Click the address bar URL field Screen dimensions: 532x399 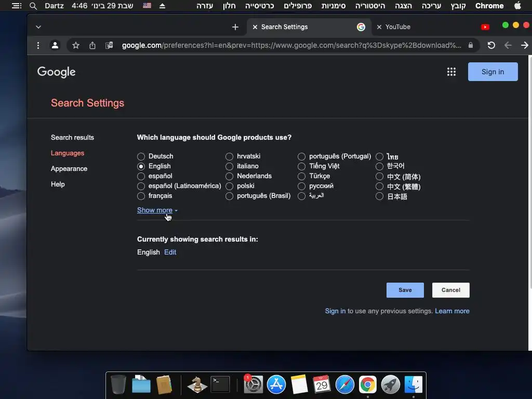point(291,45)
